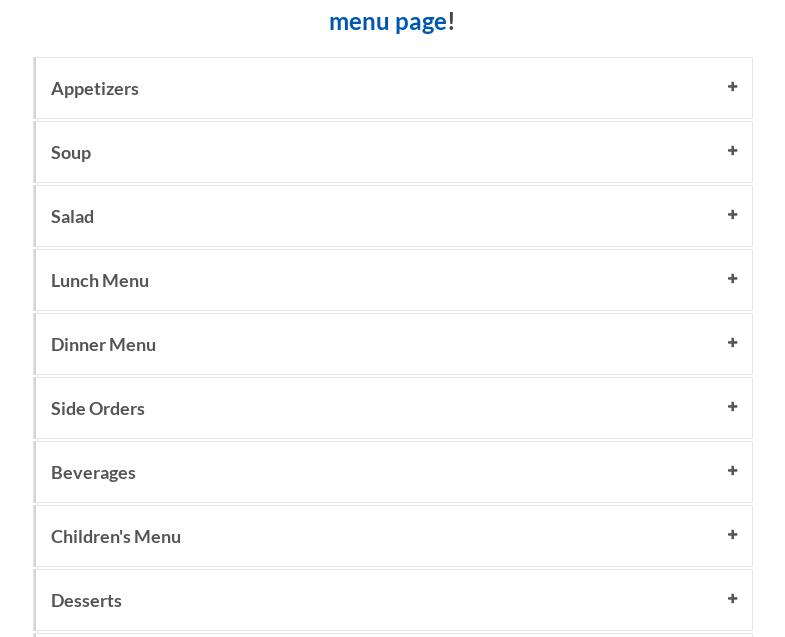Image resolution: width=785 pixels, height=637 pixels.
Task: Open the Salad accordion panel
Action: click(x=72, y=216)
